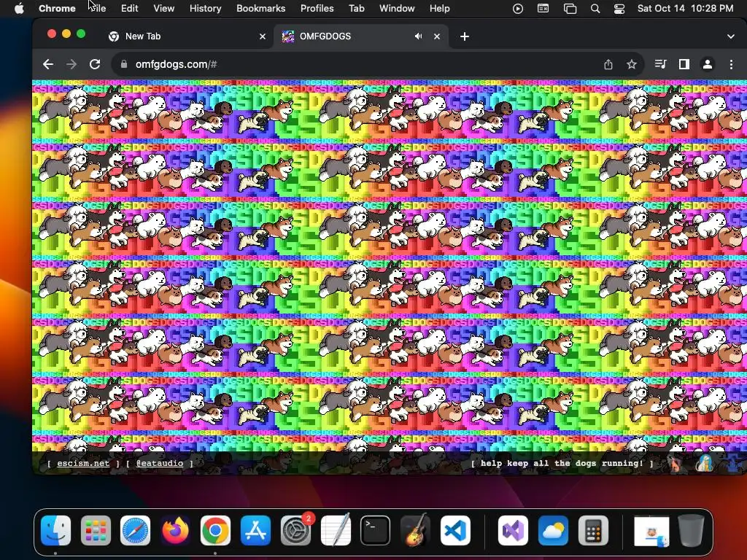
Task: Go back using the browser back arrow
Action: pyautogui.click(x=48, y=64)
